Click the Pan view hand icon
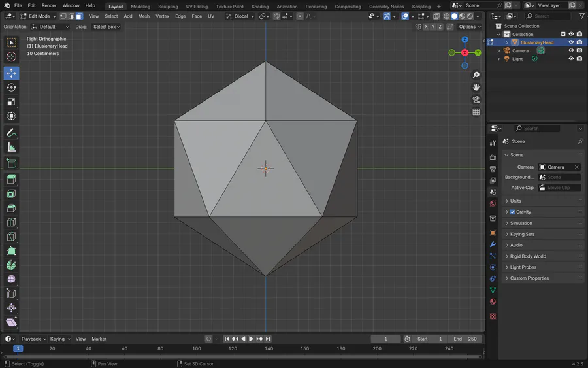This screenshot has width=588, height=368. pos(476,88)
